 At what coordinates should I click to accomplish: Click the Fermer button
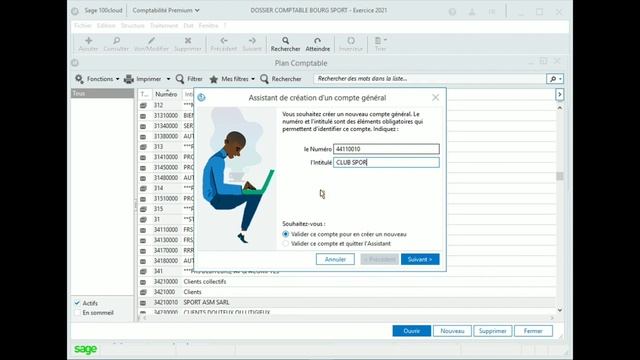coord(533,331)
